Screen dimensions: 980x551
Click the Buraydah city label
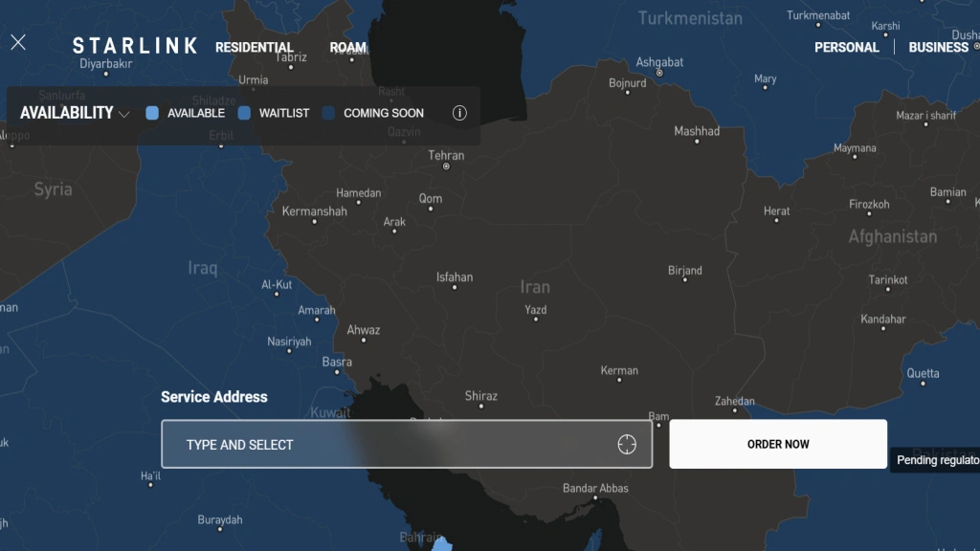click(220, 519)
